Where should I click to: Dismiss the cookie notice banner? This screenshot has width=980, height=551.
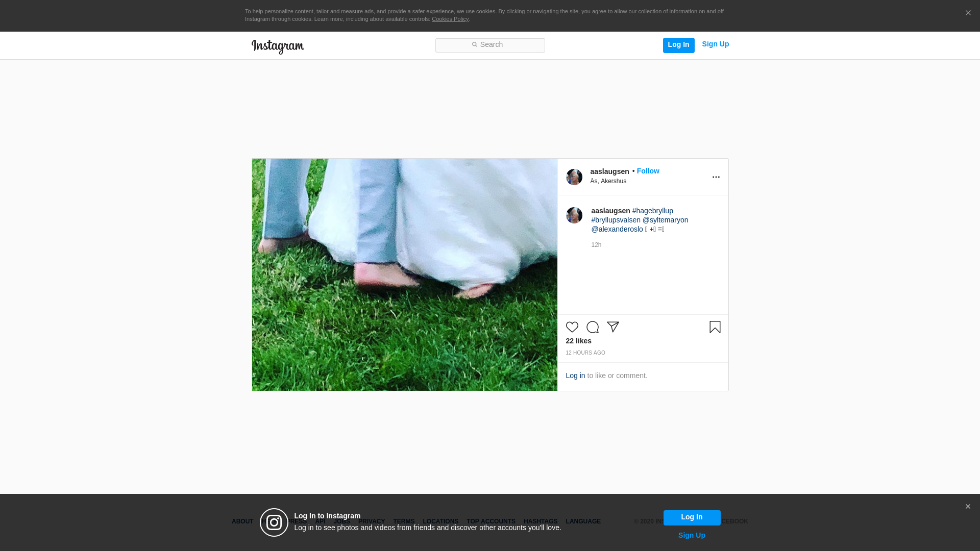[x=968, y=13]
